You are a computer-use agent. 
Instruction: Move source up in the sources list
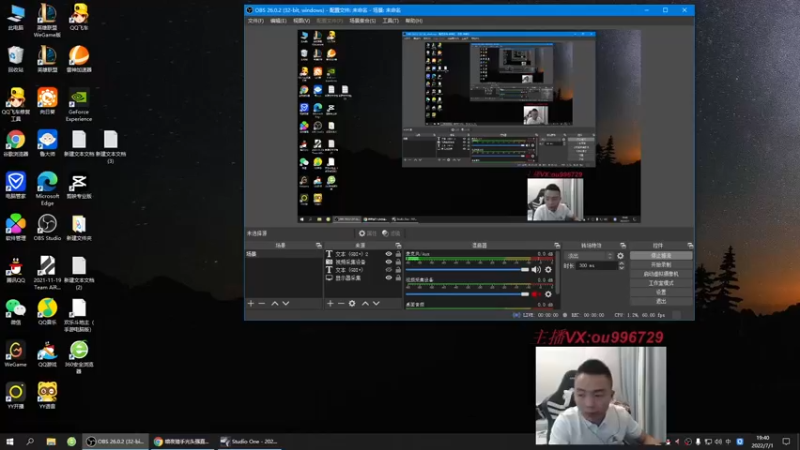click(x=365, y=304)
